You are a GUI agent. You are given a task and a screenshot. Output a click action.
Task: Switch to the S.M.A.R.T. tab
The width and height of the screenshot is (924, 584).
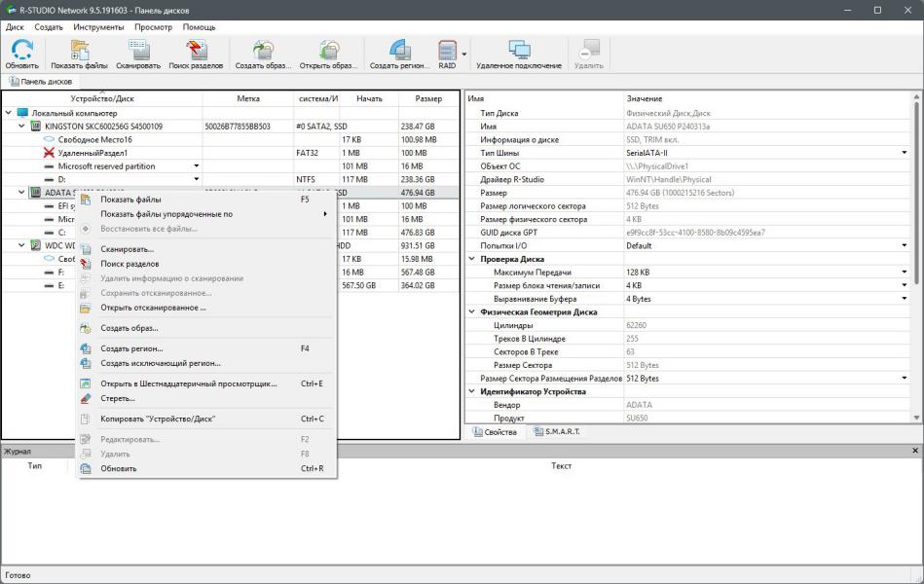554,432
